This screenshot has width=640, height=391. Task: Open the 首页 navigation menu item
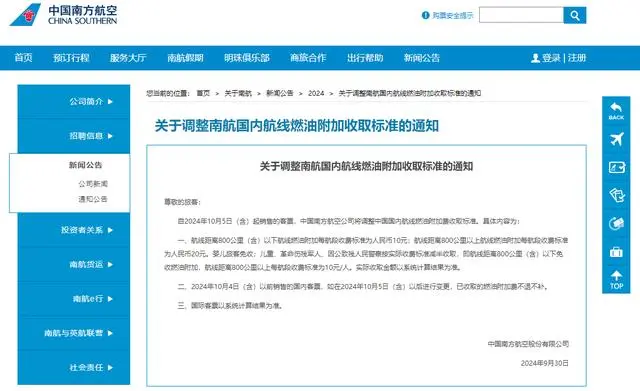(23, 58)
